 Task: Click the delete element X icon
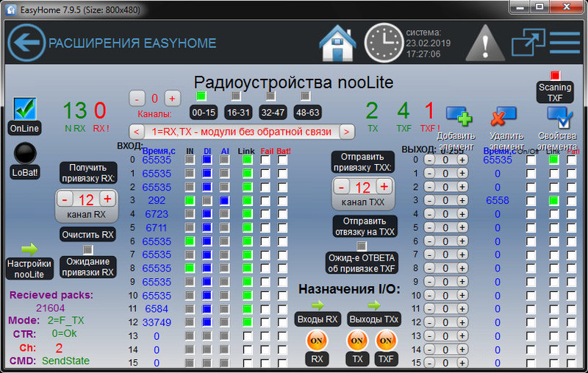[x=503, y=116]
